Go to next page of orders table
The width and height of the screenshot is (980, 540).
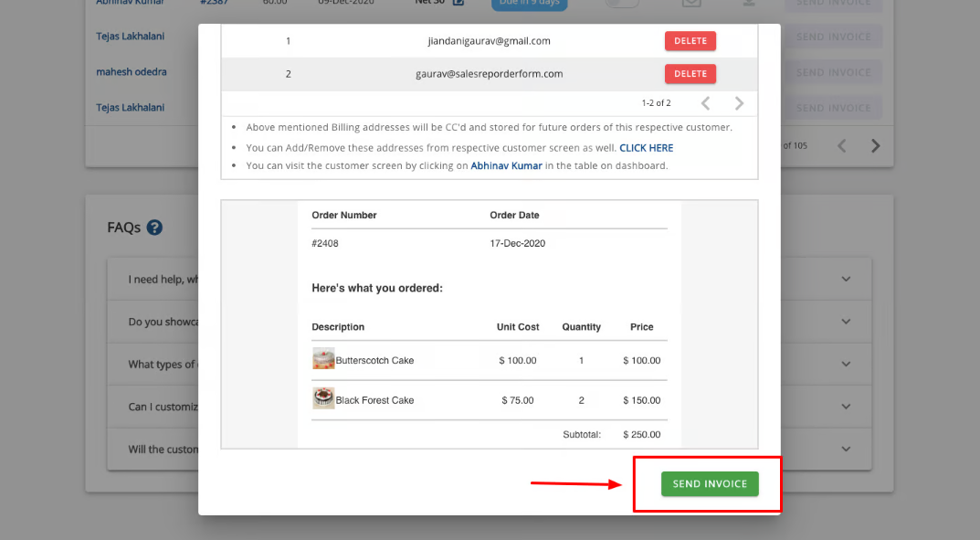pyautogui.click(x=875, y=145)
